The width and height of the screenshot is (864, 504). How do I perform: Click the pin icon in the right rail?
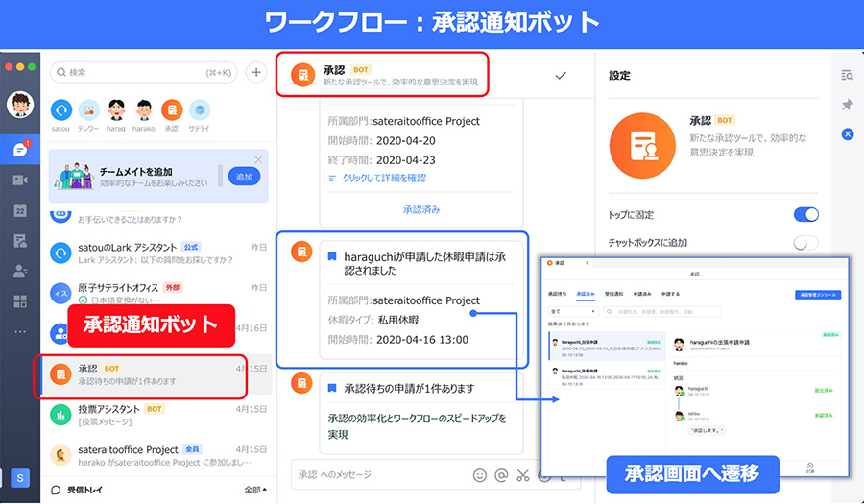[848, 105]
